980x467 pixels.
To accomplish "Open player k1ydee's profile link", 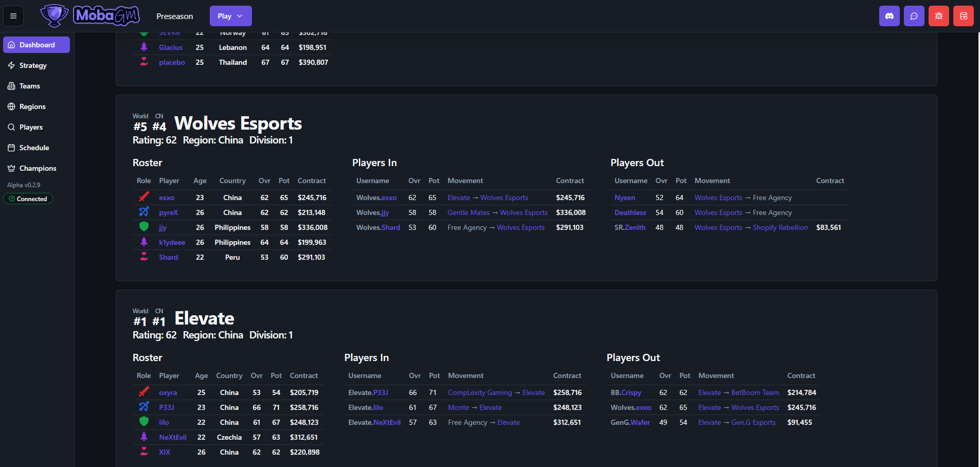I will pos(172,242).
